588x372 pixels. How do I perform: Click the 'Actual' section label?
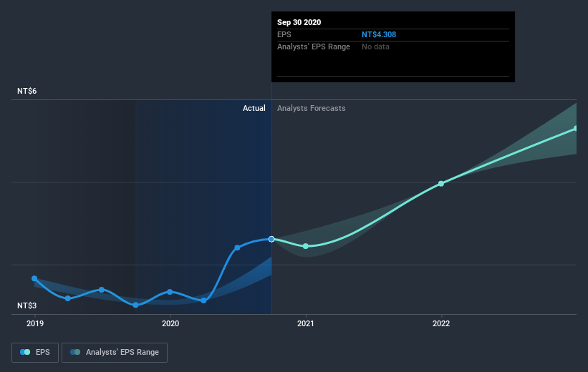pos(254,108)
